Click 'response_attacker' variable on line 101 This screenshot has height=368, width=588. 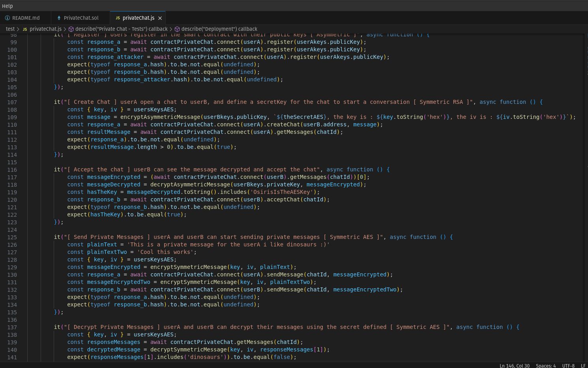(x=115, y=57)
